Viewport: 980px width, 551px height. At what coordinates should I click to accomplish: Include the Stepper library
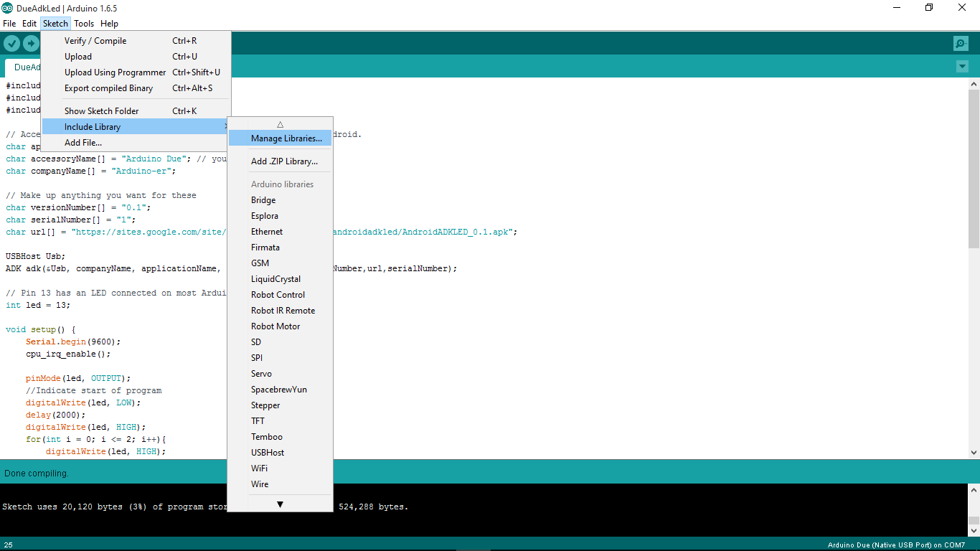pos(280,405)
